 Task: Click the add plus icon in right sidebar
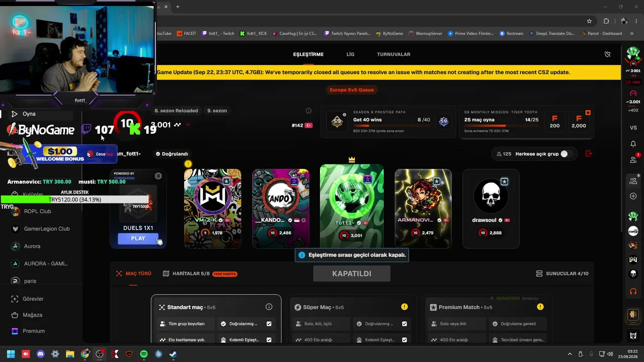pos(633,196)
